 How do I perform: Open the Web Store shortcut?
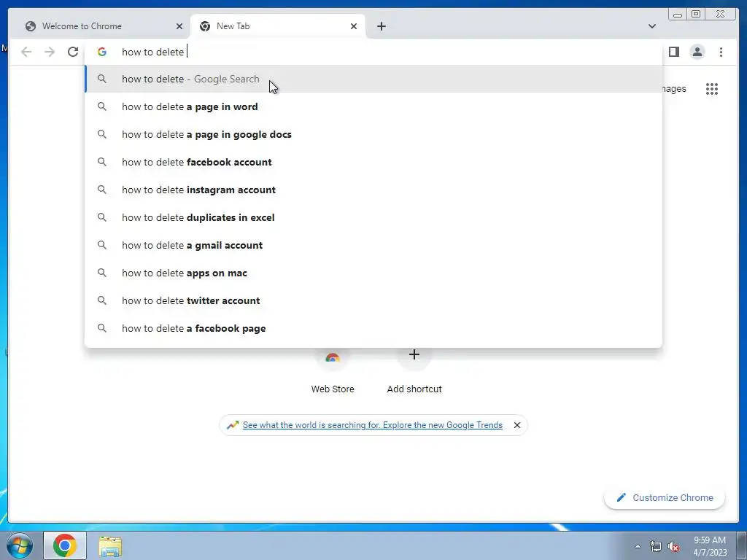click(333, 371)
